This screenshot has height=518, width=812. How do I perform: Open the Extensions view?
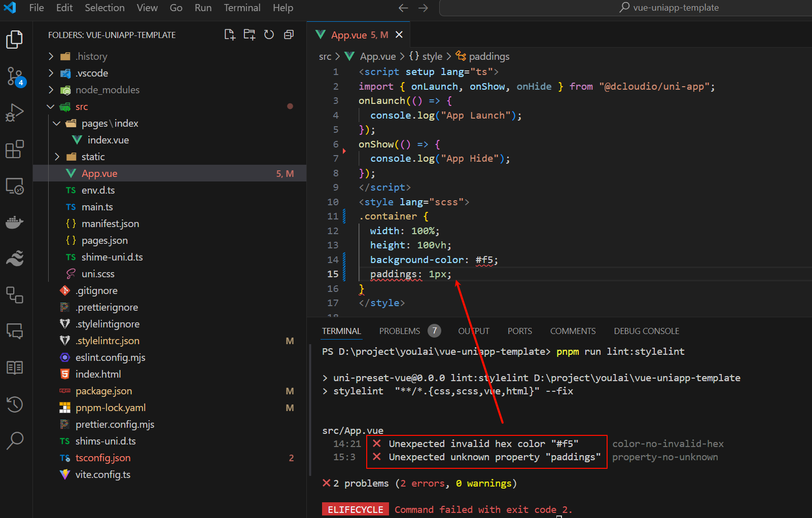coord(15,149)
